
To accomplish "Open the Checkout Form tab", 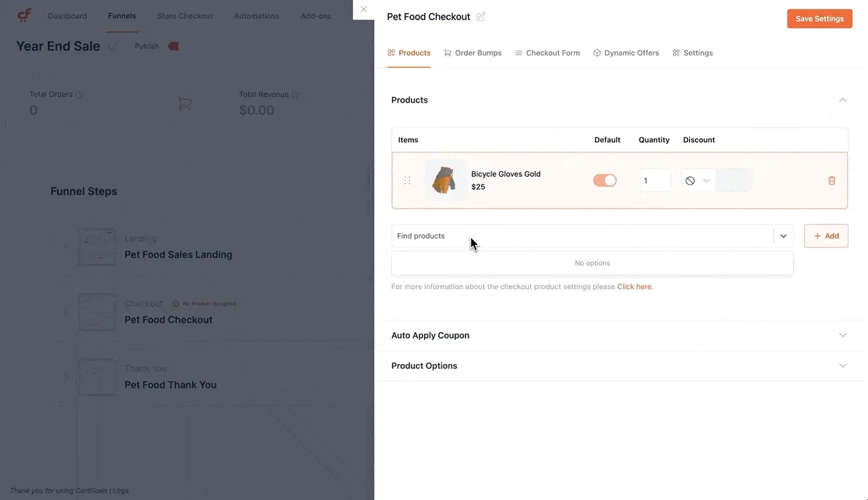I will [x=548, y=53].
